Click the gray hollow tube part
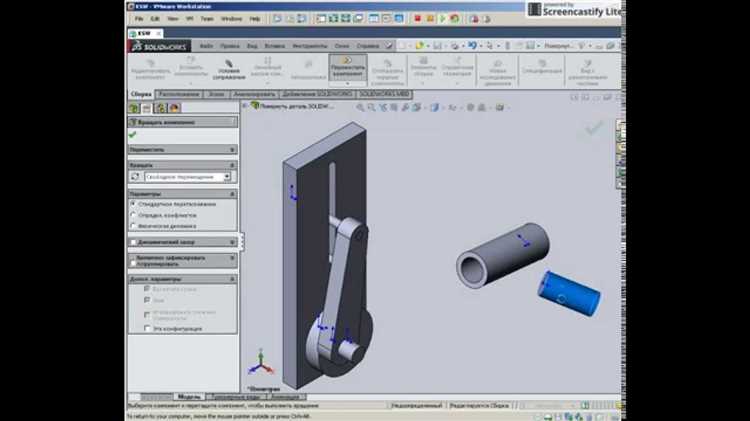The image size is (750, 421). 502,255
